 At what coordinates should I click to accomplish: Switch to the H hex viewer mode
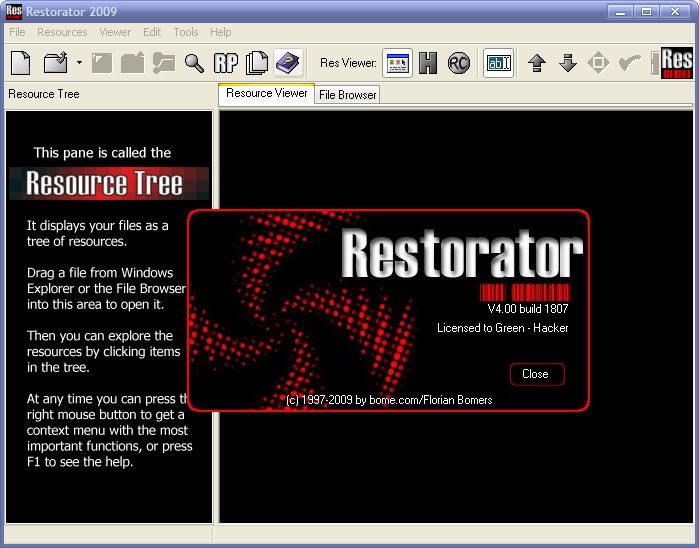click(428, 63)
